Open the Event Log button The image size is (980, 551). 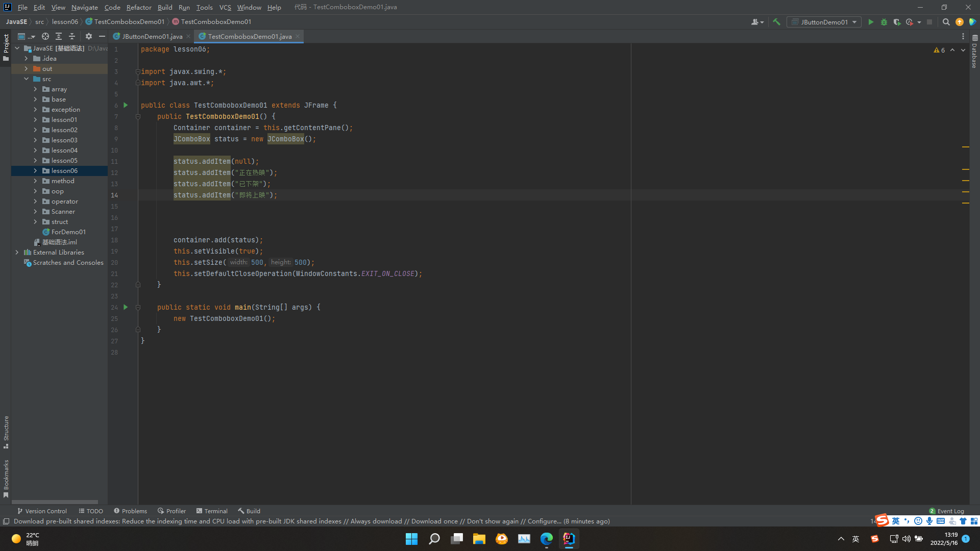point(946,511)
